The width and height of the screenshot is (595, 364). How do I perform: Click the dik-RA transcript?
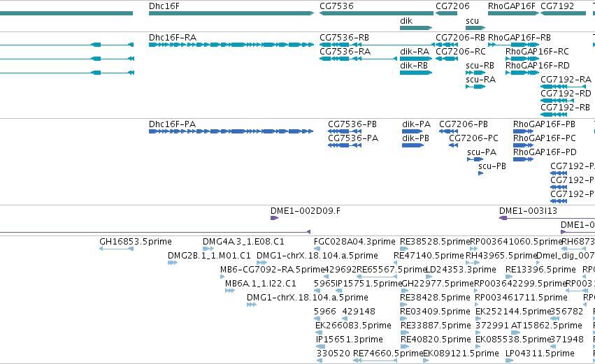pos(416,59)
